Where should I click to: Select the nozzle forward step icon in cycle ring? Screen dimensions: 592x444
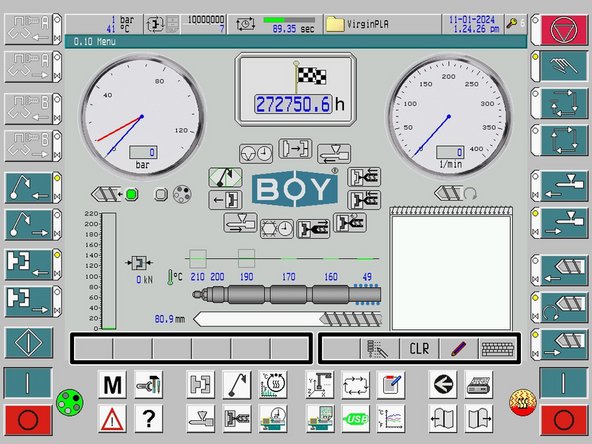pos(334,154)
